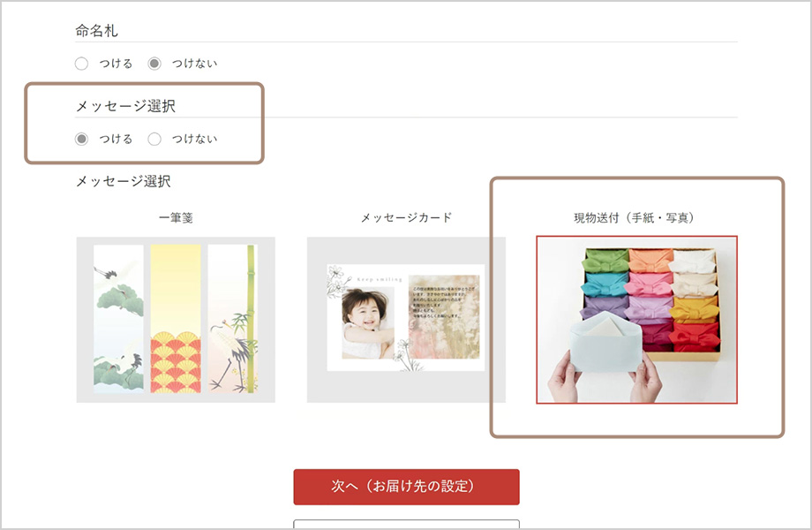Click the white outlined button below 次へ

pyautogui.click(x=406, y=525)
